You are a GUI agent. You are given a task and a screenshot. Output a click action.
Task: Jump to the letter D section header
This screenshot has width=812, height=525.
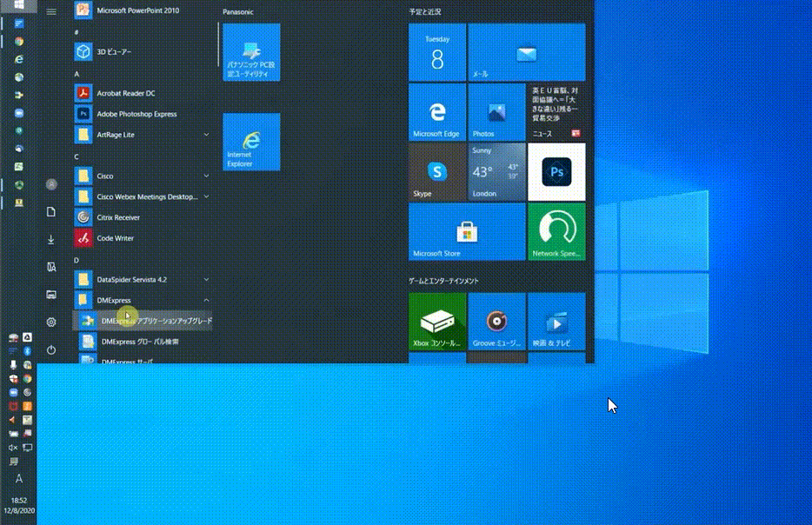coord(77,261)
